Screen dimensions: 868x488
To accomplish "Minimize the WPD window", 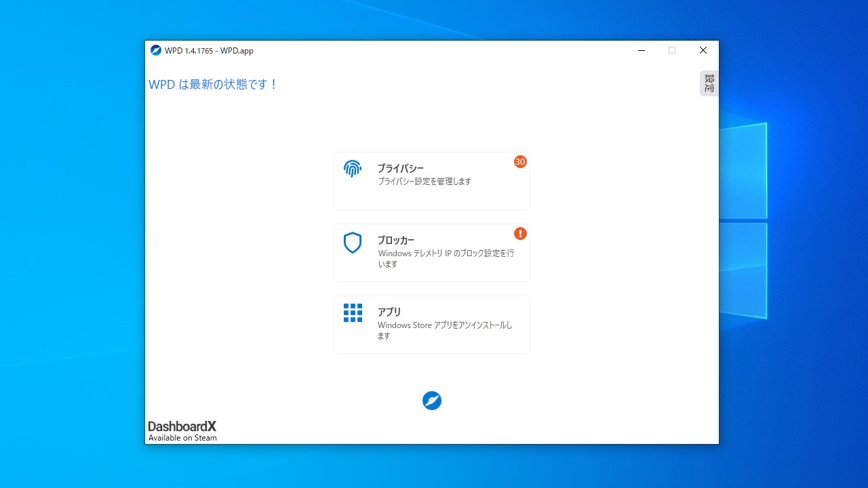I will pyautogui.click(x=641, y=50).
